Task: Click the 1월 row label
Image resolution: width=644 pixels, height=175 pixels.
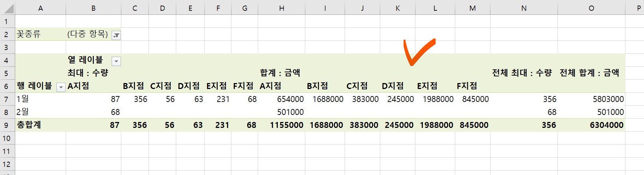Action: 23,99
